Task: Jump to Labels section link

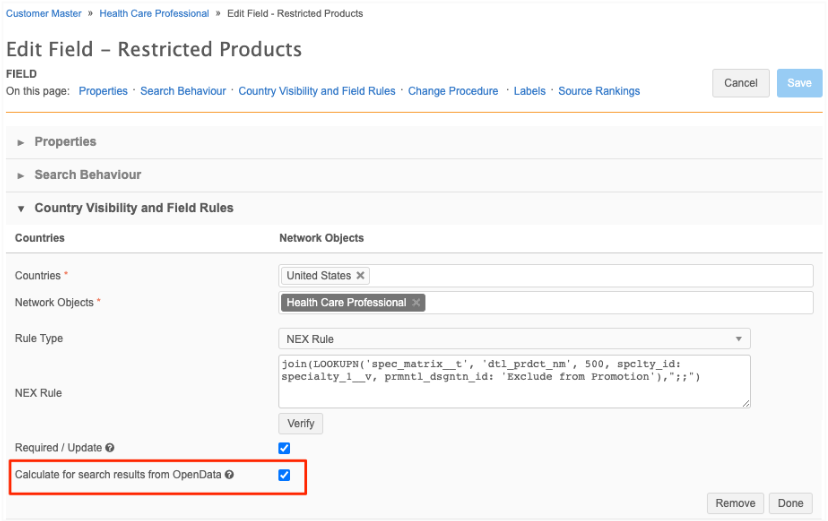Action: click(529, 91)
